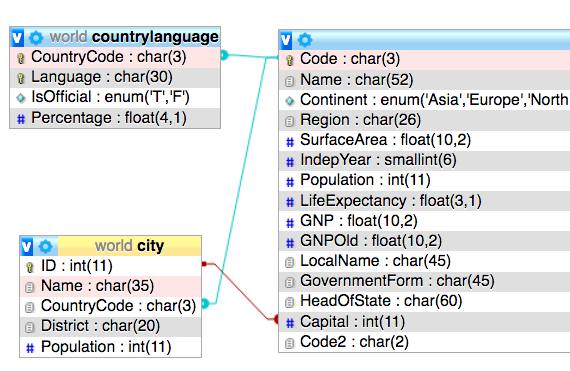This screenshot has height=371, width=570.
Task: Open gear options on countrylanguage table
Action: pos(36,38)
